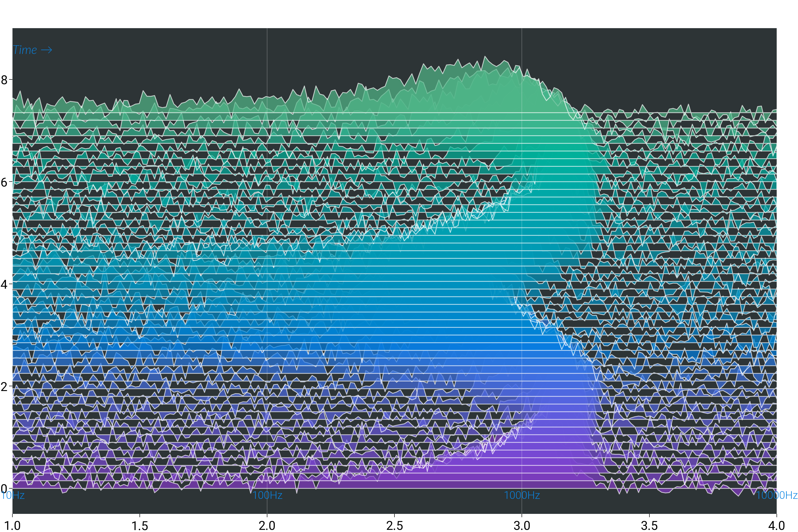This screenshot has width=798, height=532.
Task: Click x-axis tick label 2.0
Action: (x=267, y=526)
